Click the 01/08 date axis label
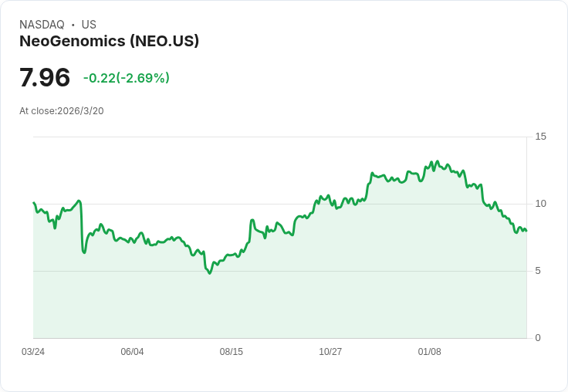This screenshot has height=392, width=568. (x=430, y=352)
